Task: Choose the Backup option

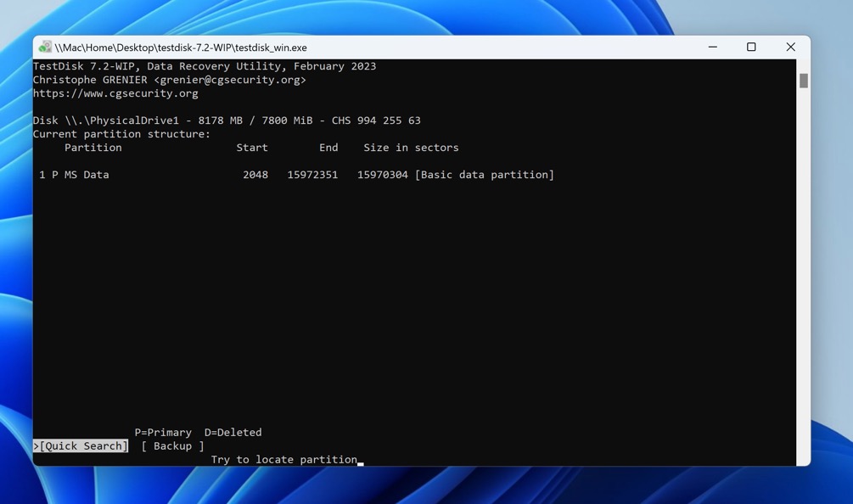Action: pos(172,445)
